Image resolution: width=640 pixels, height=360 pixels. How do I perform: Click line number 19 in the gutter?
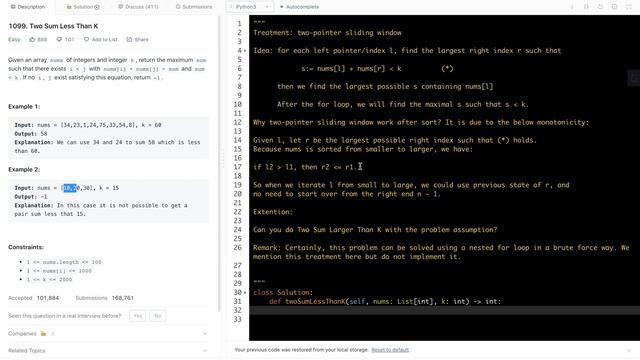(238, 185)
